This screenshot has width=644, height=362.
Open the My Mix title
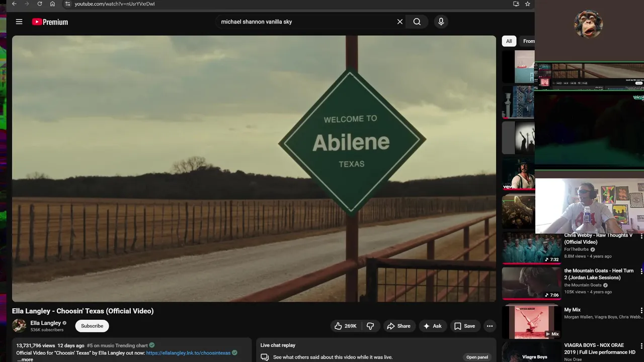(x=573, y=310)
